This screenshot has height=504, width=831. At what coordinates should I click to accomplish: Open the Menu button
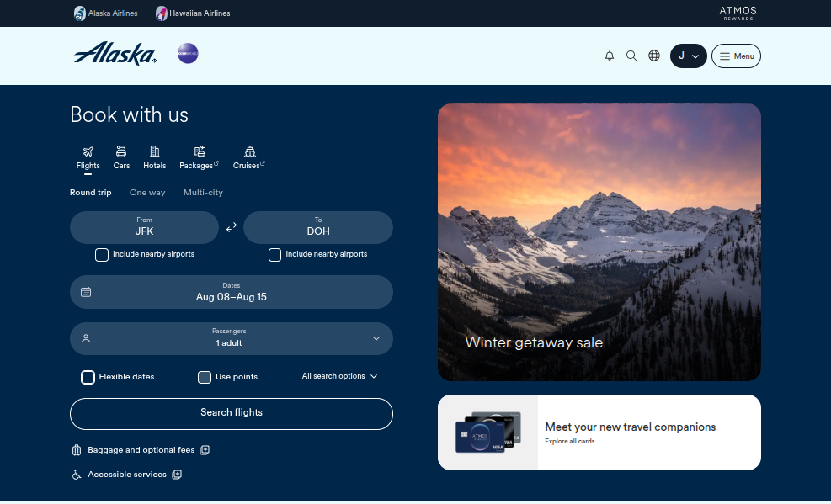(736, 56)
